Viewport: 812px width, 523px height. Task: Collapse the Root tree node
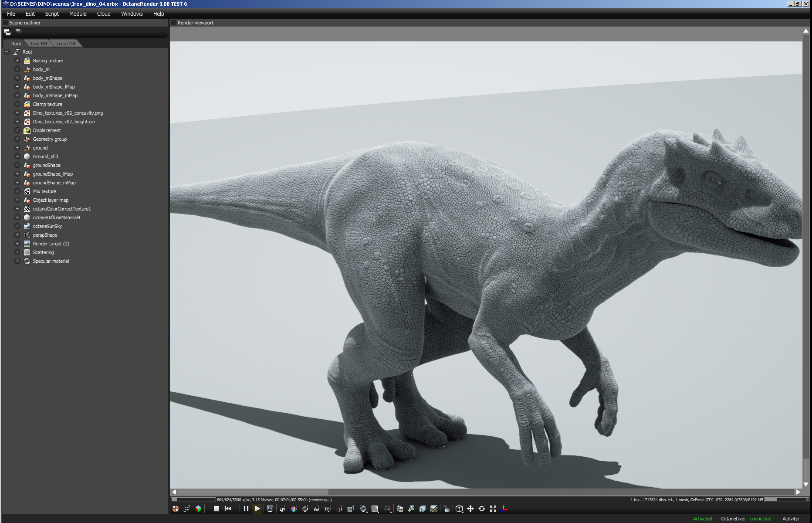[7, 52]
